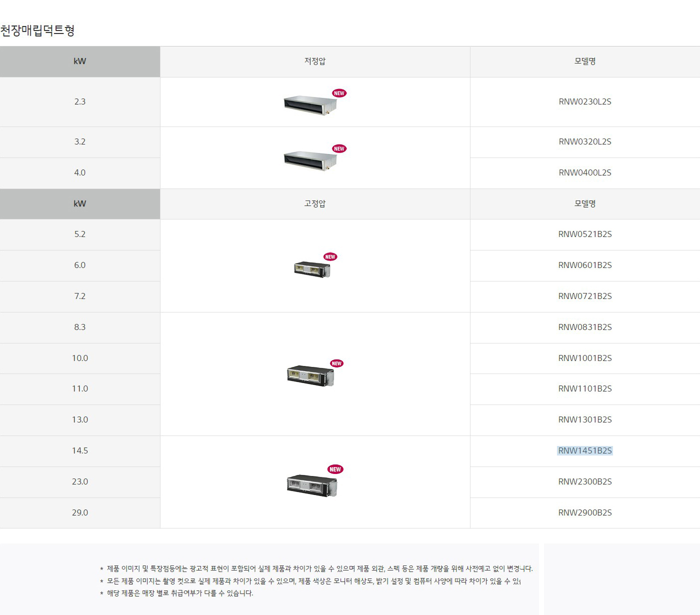Click the highlighted model RNW1451B2S

(585, 450)
